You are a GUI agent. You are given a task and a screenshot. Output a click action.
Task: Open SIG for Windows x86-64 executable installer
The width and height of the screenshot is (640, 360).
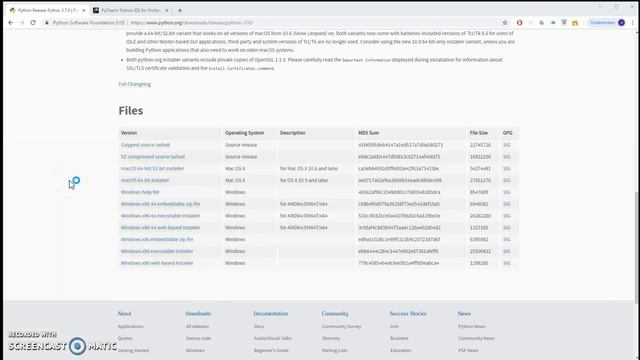[x=507, y=216]
